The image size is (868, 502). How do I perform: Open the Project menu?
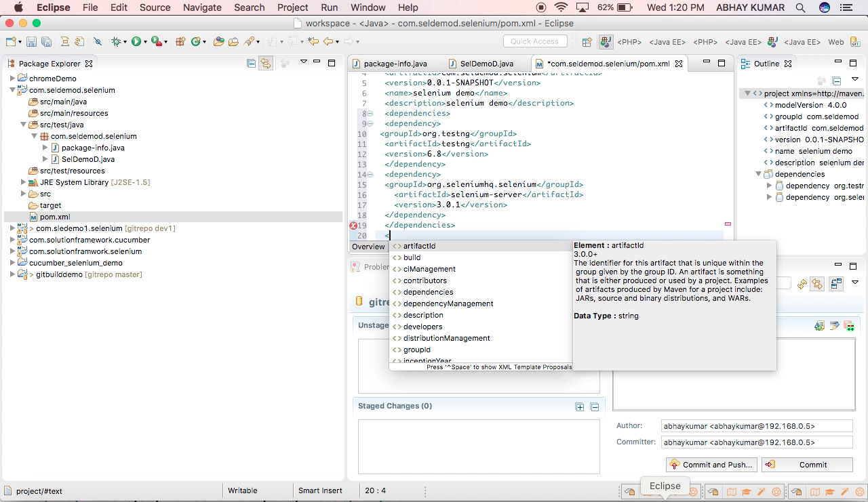coord(293,7)
